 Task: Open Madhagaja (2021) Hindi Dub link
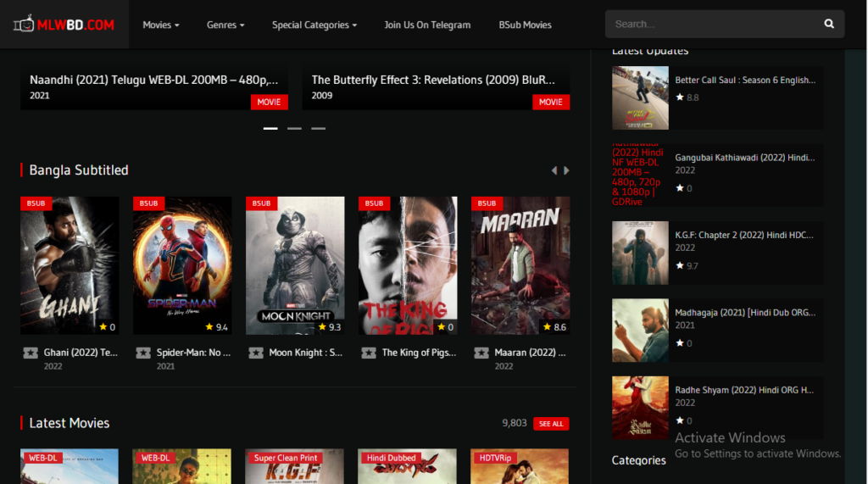(745, 313)
